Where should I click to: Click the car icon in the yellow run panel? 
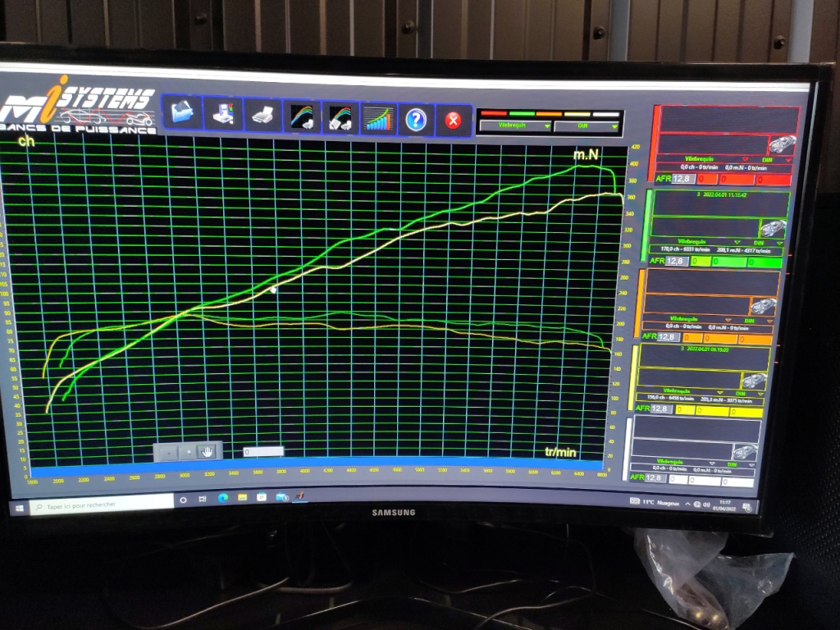point(753,381)
